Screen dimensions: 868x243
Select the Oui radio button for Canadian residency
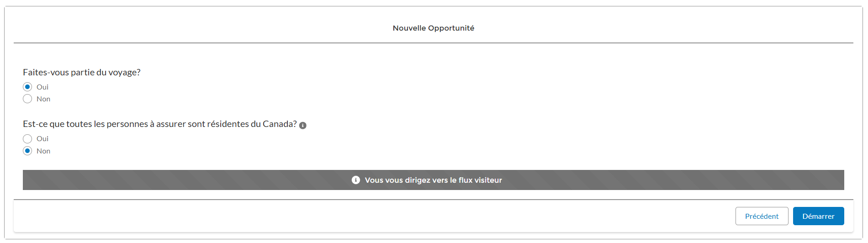click(x=27, y=139)
